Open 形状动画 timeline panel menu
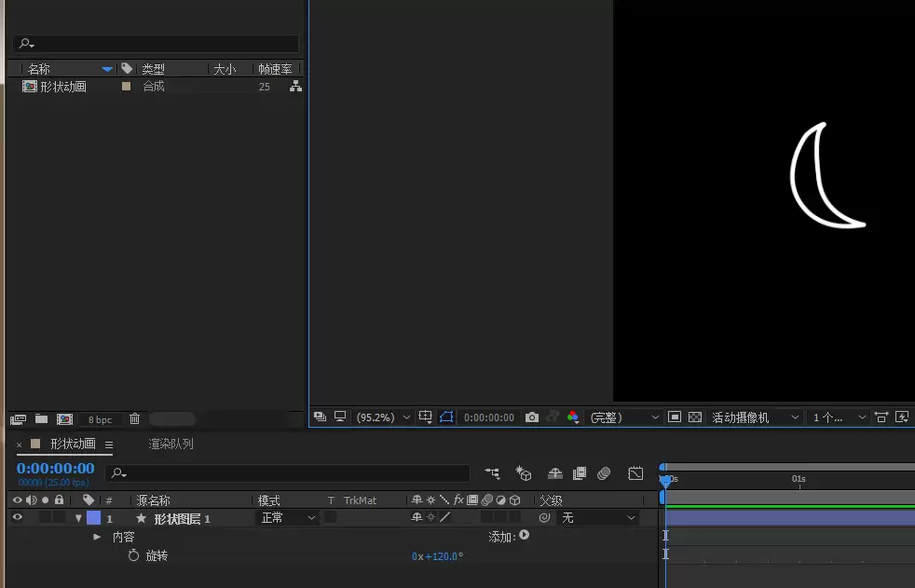Image resolution: width=915 pixels, height=588 pixels. pyautogui.click(x=109, y=444)
